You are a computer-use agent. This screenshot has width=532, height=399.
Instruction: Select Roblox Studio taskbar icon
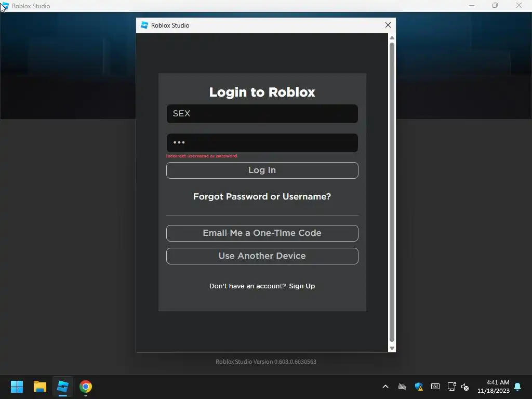(63, 387)
